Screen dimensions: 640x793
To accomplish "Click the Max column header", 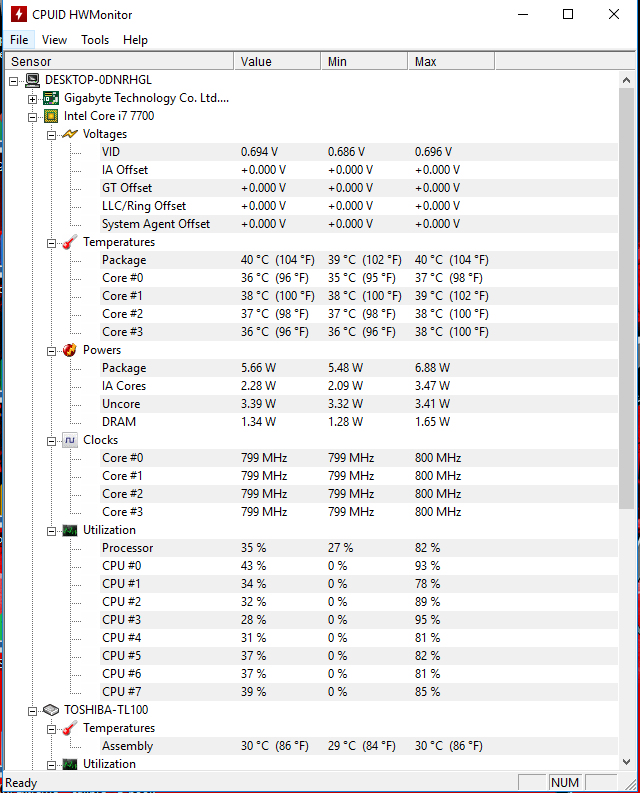I will click(x=451, y=62).
